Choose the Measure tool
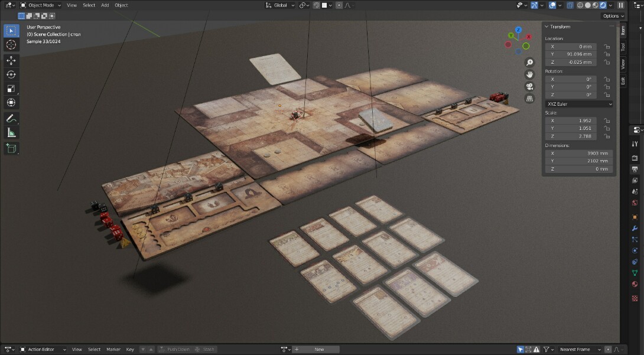Screen dimensions: 644x355 11,132
